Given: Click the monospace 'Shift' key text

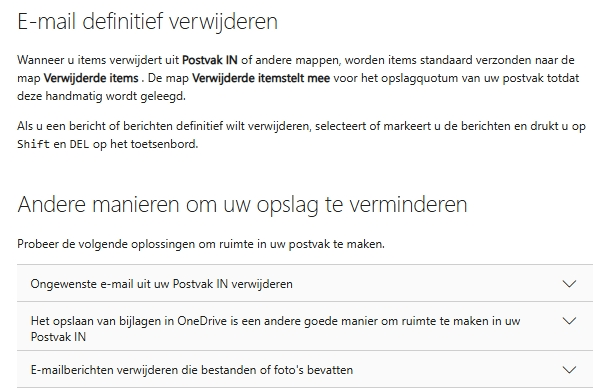Looking at the screenshot, I should [x=33, y=144].
